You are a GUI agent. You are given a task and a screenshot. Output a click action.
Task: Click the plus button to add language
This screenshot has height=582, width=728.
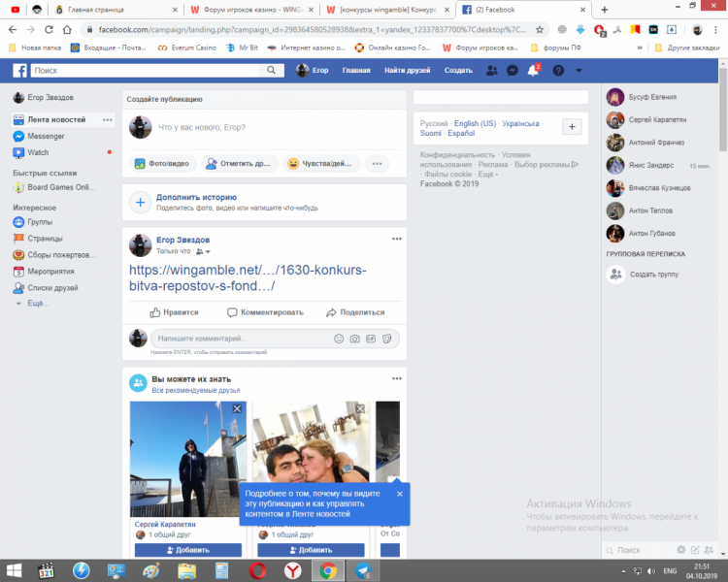(572, 127)
